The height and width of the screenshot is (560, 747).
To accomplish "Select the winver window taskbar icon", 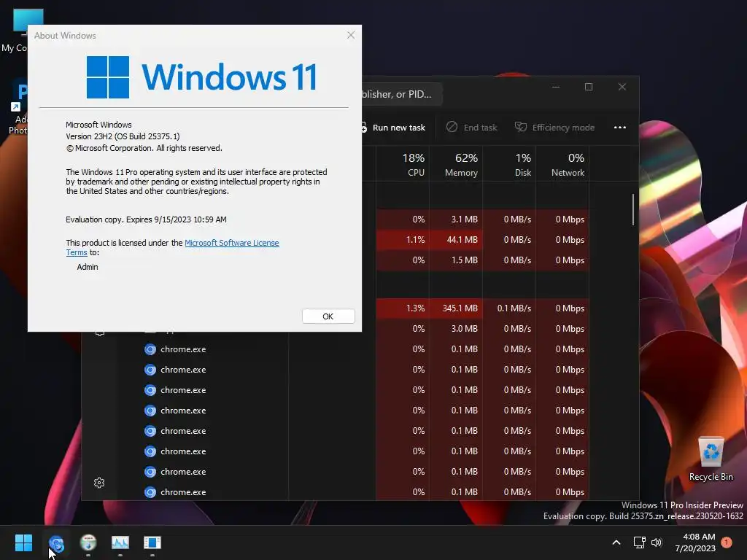I will click(152, 542).
